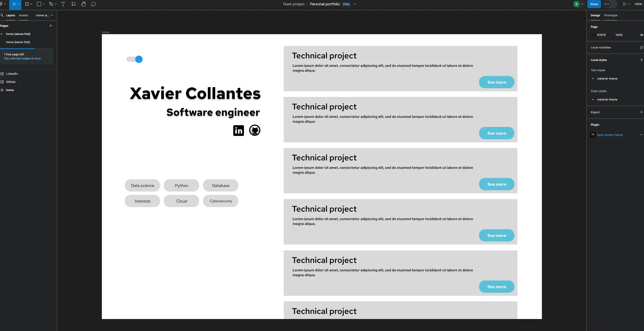
Task: Open the Local variables settings icon
Action: pos(641,47)
